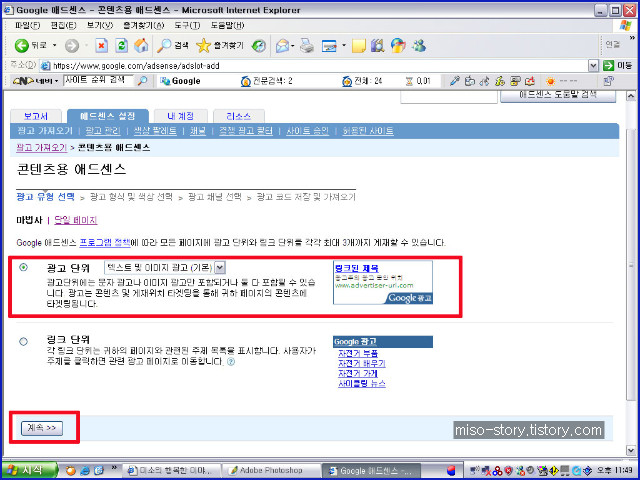The height and width of the screenshot is (480, 640).
Task: Switch to the 애드센스 설정 tab
Action: [108, 116]
